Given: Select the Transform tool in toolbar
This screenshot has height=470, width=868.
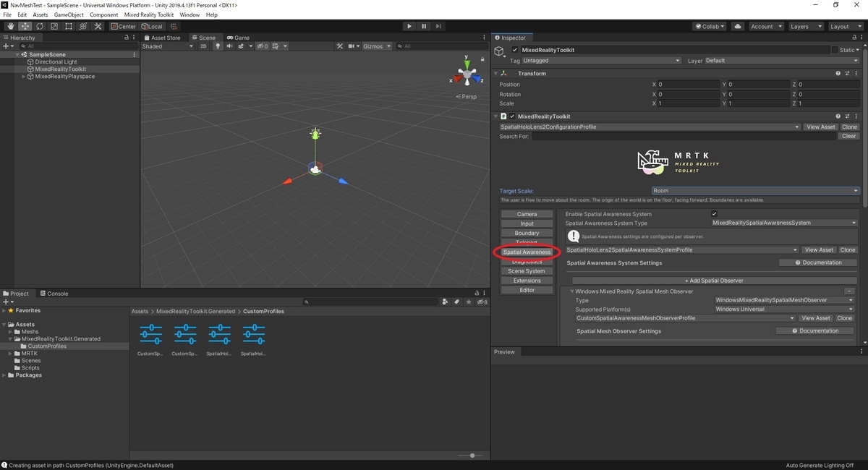Looking at the screenshot, I should [x=83, y=26].
